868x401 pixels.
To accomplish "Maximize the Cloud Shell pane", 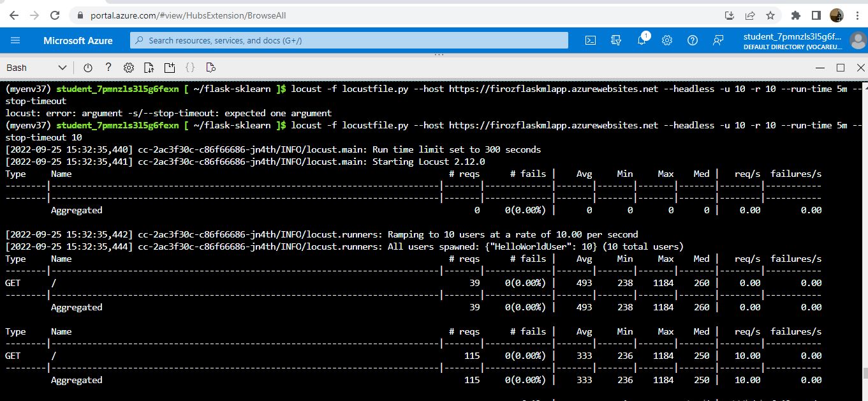I will click(x=841, y=68).
